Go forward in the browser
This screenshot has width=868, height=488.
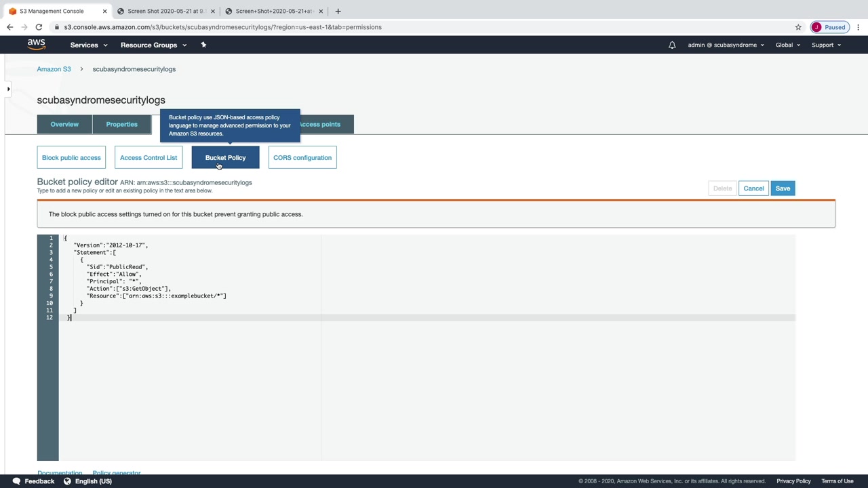(x=24, y=27)
